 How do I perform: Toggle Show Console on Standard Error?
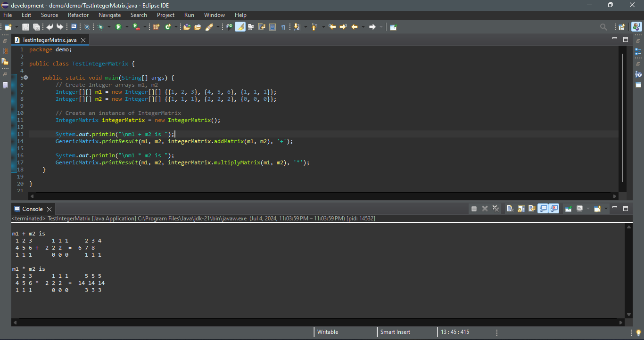tap(553, 209)
